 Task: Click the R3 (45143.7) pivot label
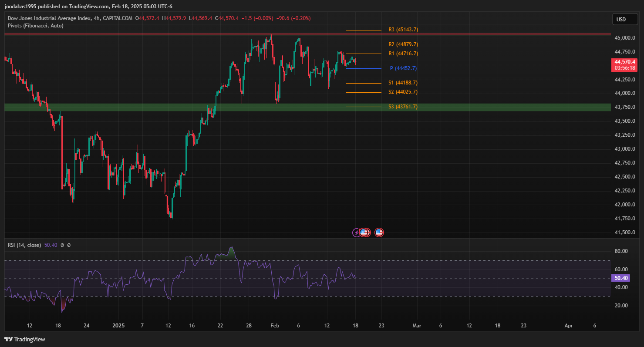[403, 30]
